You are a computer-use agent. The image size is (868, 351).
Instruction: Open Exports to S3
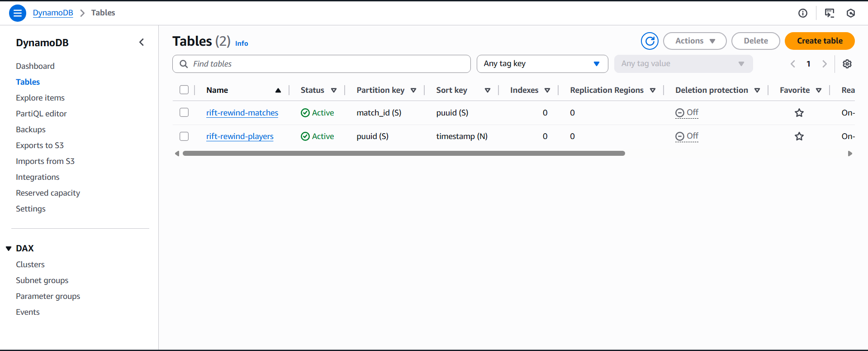(40, 145)
